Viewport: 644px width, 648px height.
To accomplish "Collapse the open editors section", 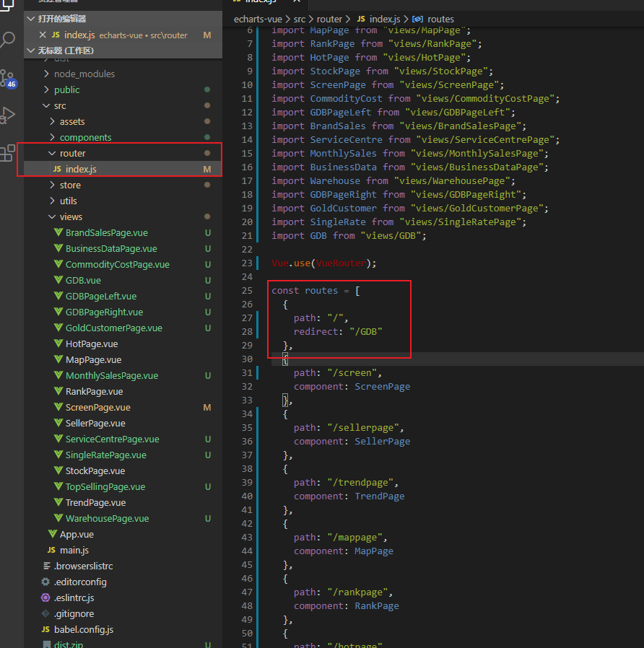I will coord(30,19).
